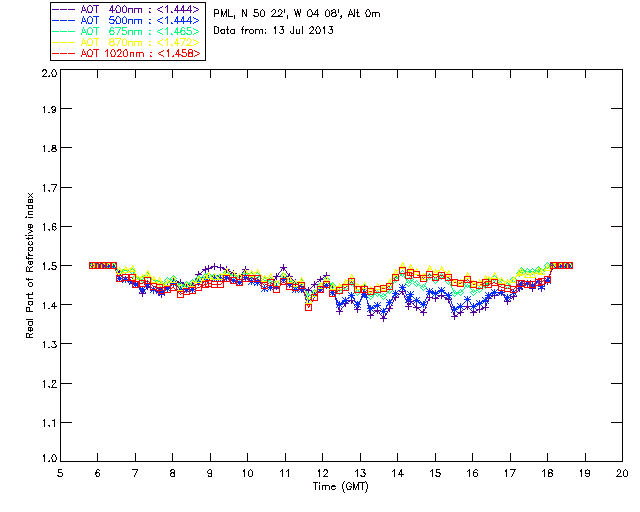The height and width of the screenshot is (512, 640).
Task: Click the y-axis value 1.7
Action: pyautogui.click(x=49, y=187)
